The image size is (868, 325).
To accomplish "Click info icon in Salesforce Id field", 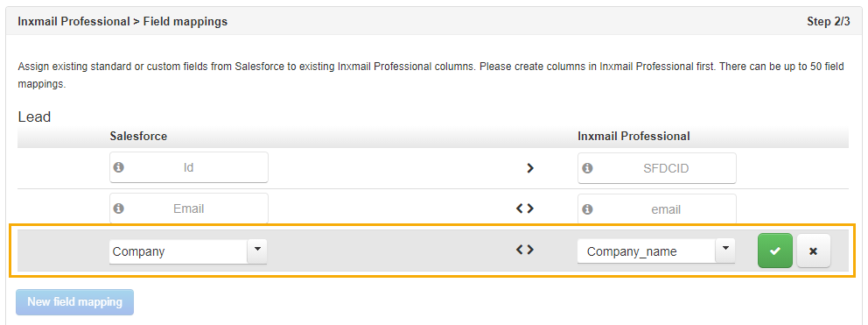I will point(118,167).
